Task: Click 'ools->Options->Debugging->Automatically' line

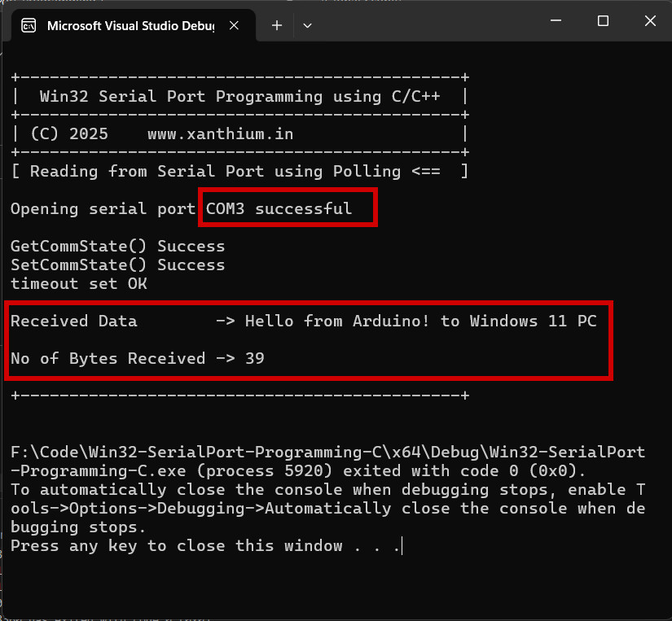Action: (x=328, y=509)
